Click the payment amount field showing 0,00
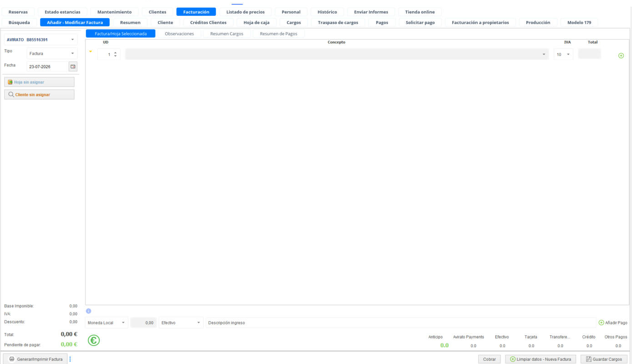The image size is (632, 364). point(143,323)
